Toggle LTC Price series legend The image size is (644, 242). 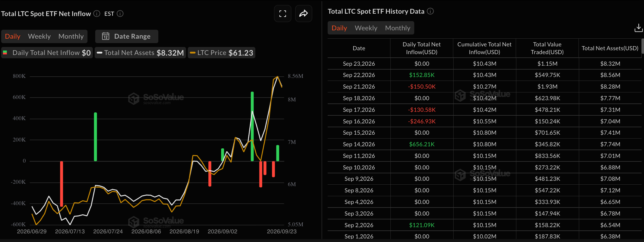click(x=222, y=53)
